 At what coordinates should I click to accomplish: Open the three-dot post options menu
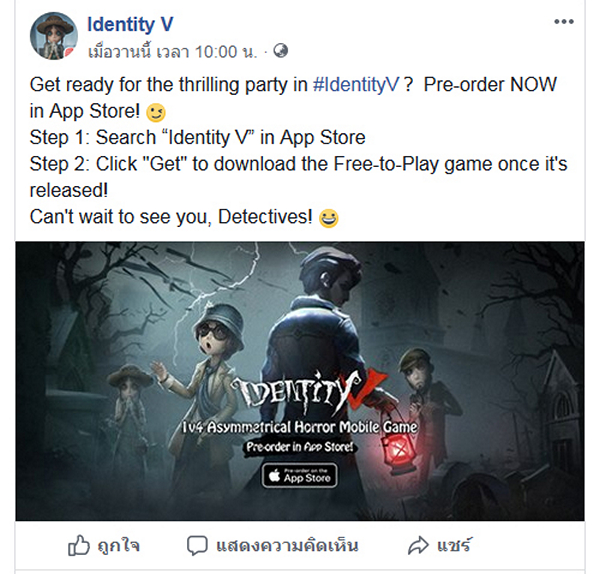tap(564, 21)
